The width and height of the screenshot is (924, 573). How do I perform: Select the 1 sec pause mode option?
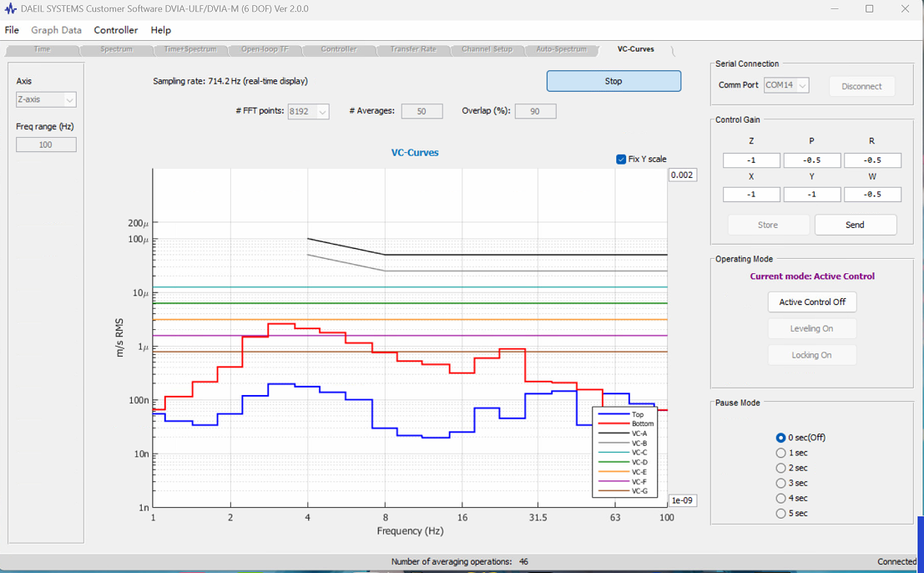(780, 453)
